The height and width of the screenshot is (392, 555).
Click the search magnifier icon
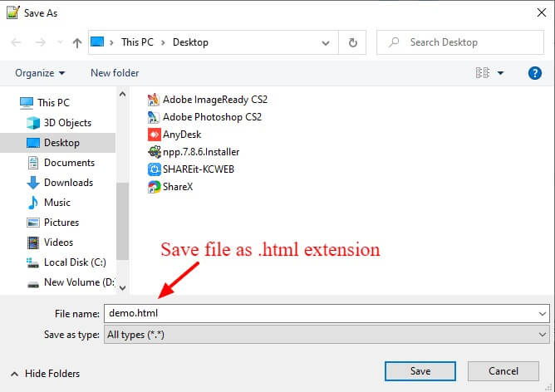(x=394, y=42)
